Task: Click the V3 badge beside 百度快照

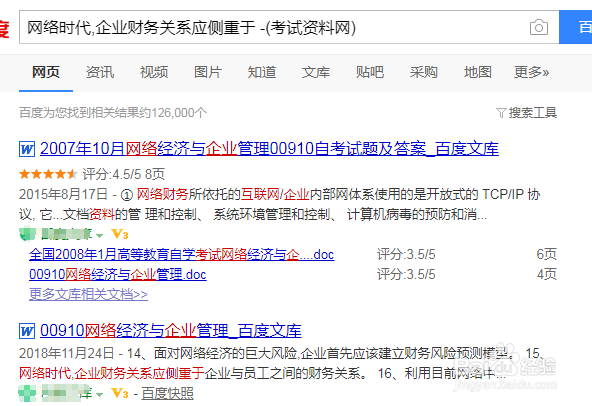Action: [x=120, y=394]
